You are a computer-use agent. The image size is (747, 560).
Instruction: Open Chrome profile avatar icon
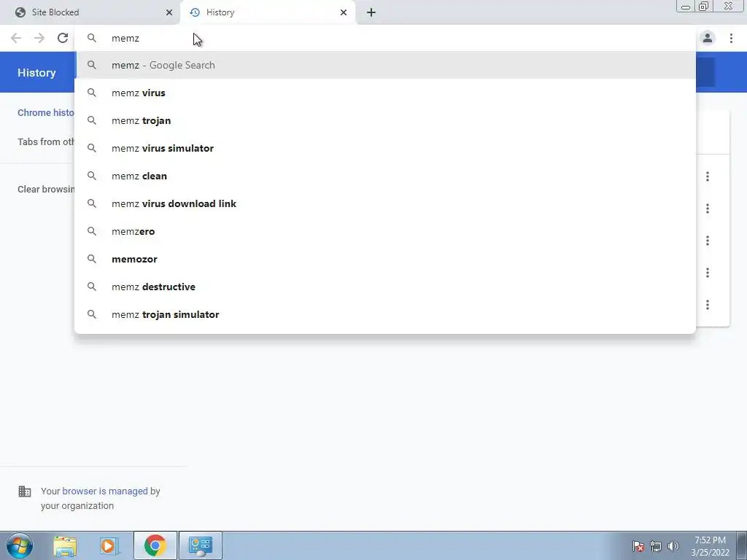click(x=708, y=38)
